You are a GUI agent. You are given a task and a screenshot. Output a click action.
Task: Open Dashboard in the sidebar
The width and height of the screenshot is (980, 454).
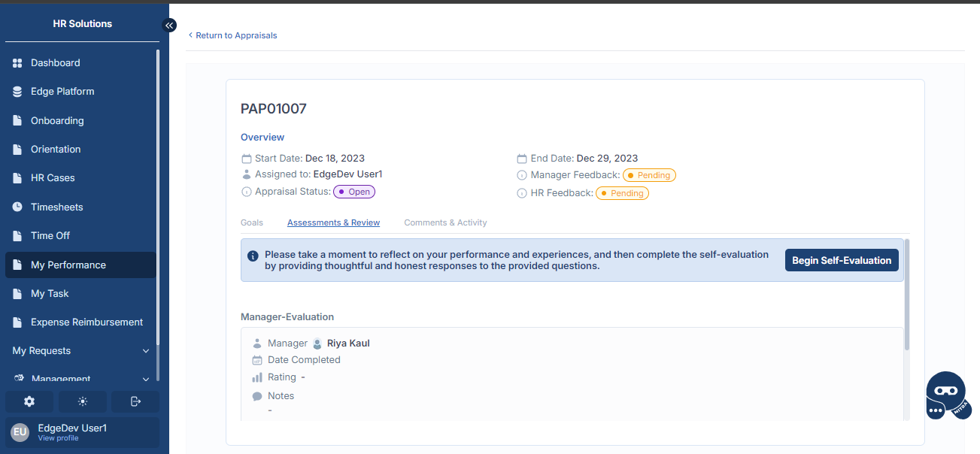click(x=81, y=63)
